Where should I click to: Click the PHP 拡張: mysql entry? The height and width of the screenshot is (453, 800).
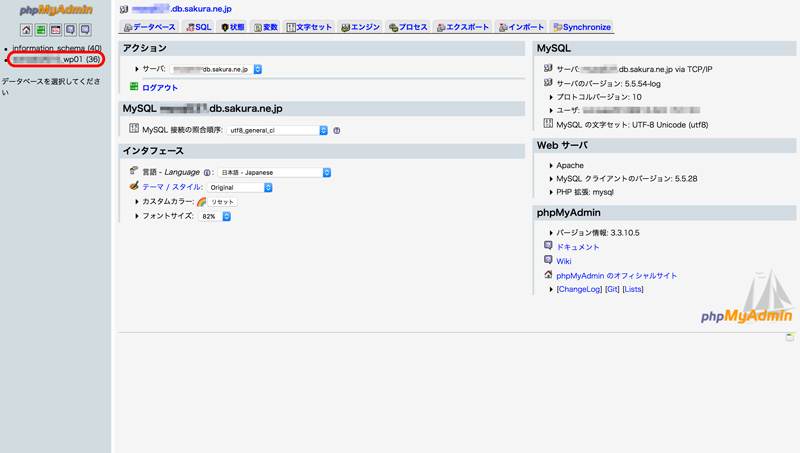(585, 192)
